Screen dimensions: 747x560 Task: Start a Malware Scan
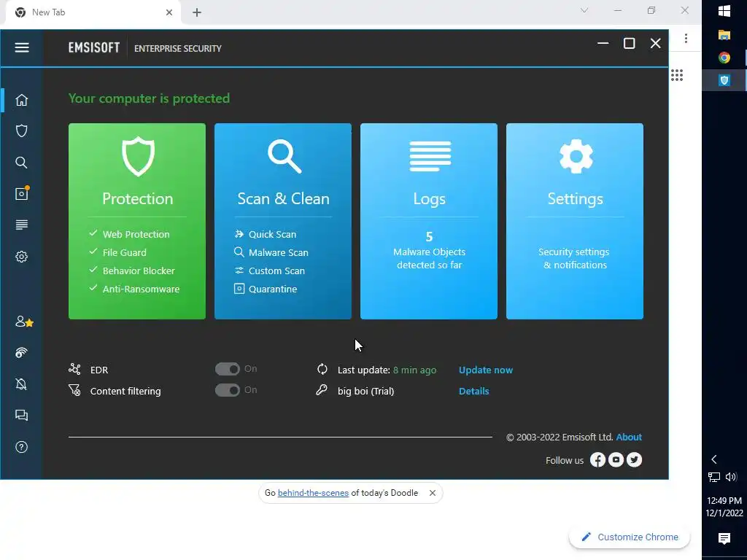click(x=278, y=252)
